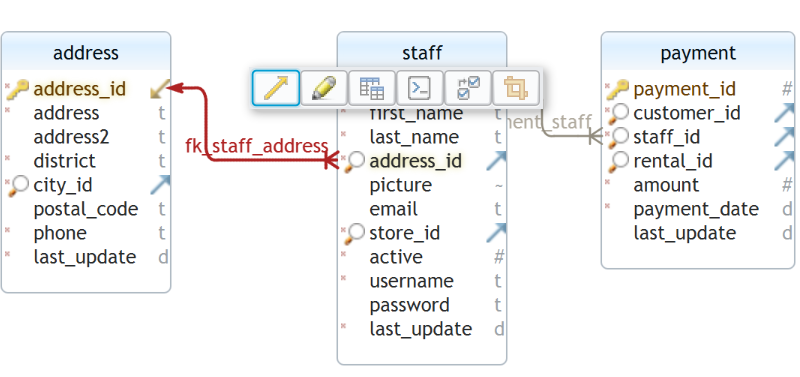The image size is (800, 377).
Task: Select the postal_code column
Action: point(86,209)
